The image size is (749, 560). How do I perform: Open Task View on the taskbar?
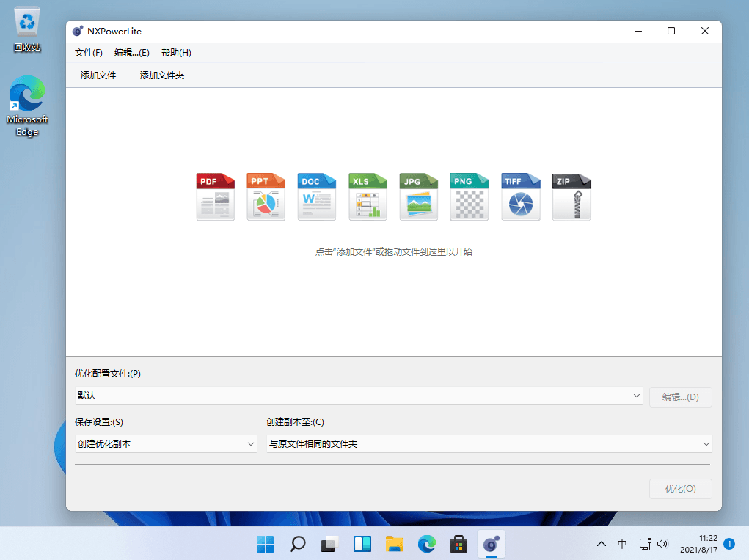[329, 544]
